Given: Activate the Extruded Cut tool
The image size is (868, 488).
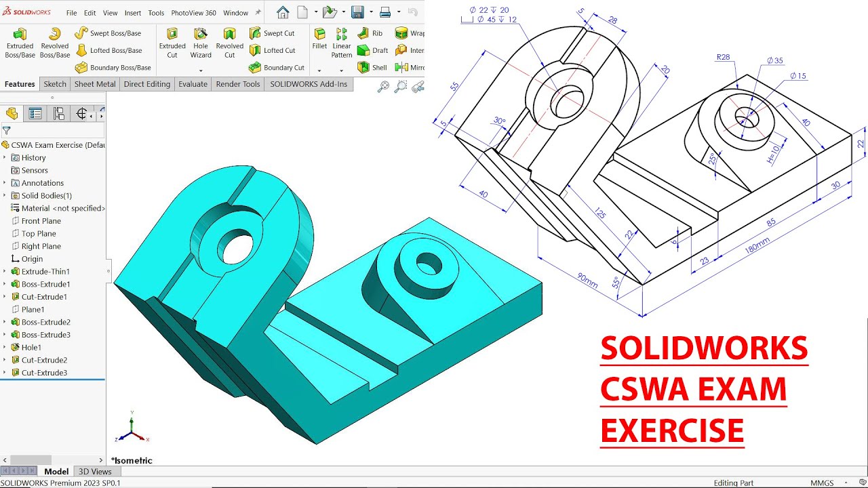Looking at the screenshot, I should click(x=172, y=43).
